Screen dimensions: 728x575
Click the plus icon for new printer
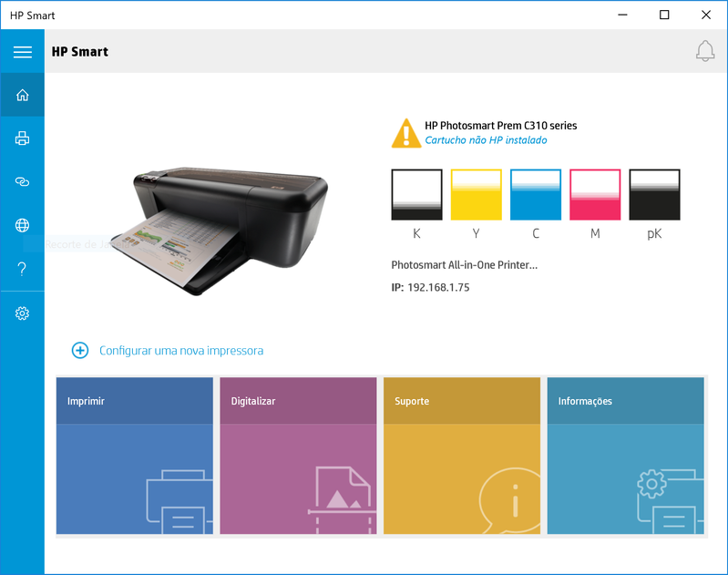tap(80, 350)
